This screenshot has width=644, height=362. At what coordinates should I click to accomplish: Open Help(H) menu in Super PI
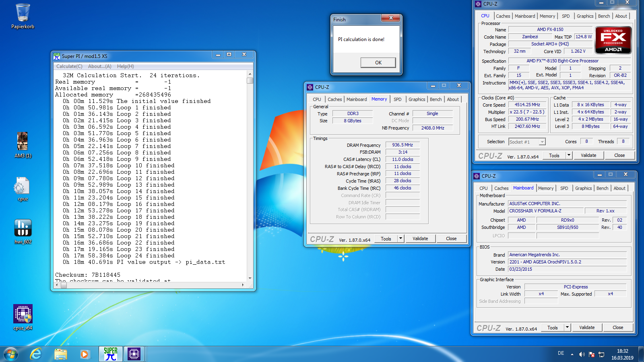(126, 66)
